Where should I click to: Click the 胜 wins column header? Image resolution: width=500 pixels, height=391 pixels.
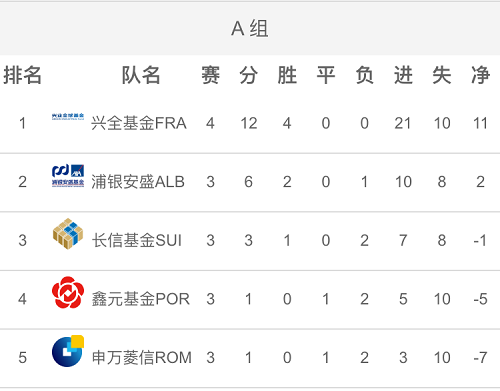pyautogui.click(x=287, y=75)
